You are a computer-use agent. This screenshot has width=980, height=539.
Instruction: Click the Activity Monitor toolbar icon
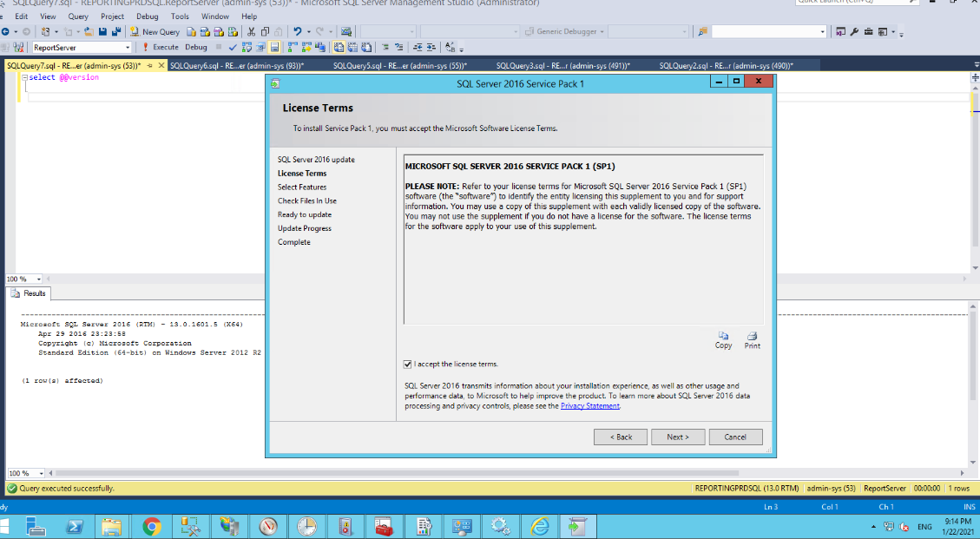[x=346, y=31]
